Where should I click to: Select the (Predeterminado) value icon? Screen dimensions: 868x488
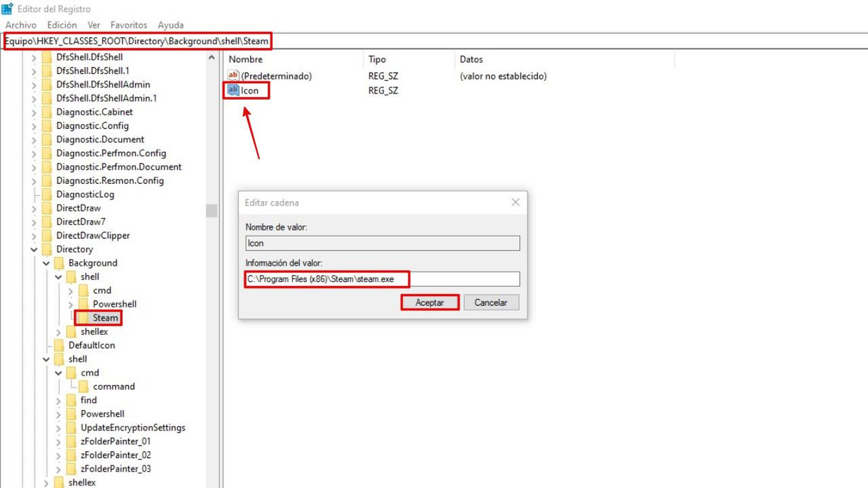tap(233, 76)
